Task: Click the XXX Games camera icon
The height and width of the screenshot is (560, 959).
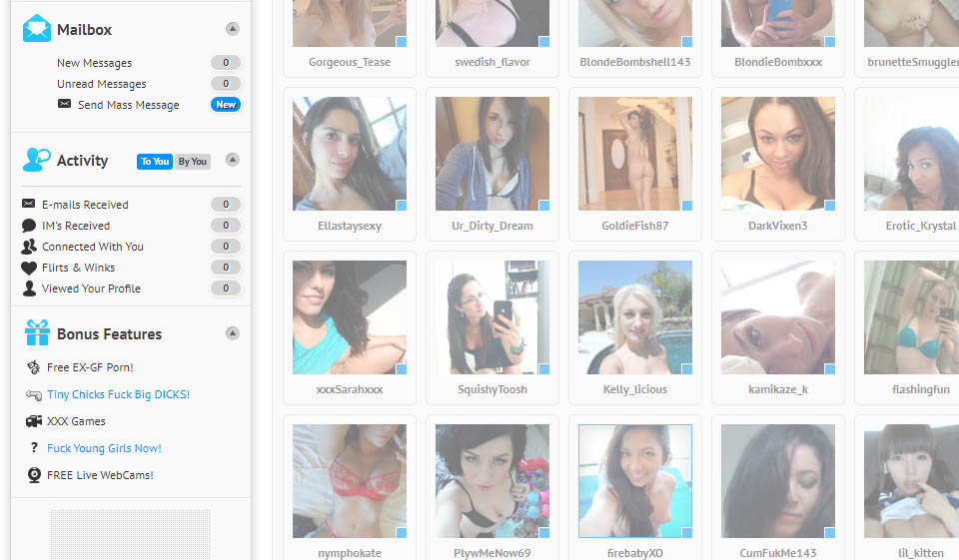Action: pos(34,421)
